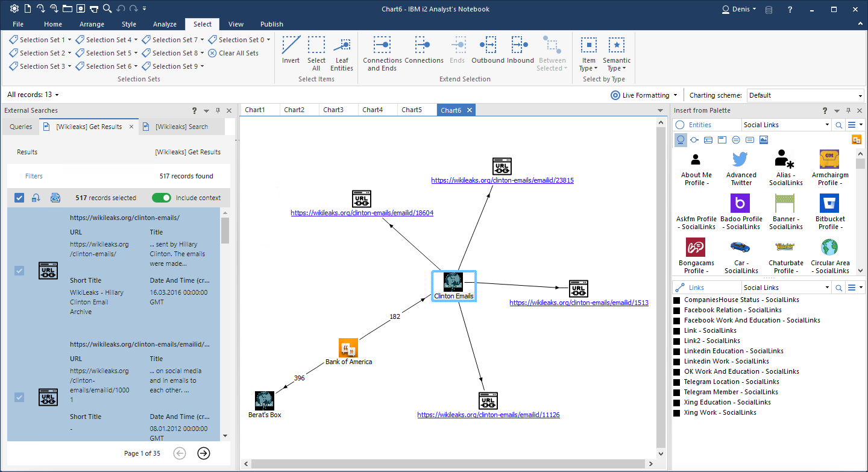Go to the next results page

coord(203,453)
